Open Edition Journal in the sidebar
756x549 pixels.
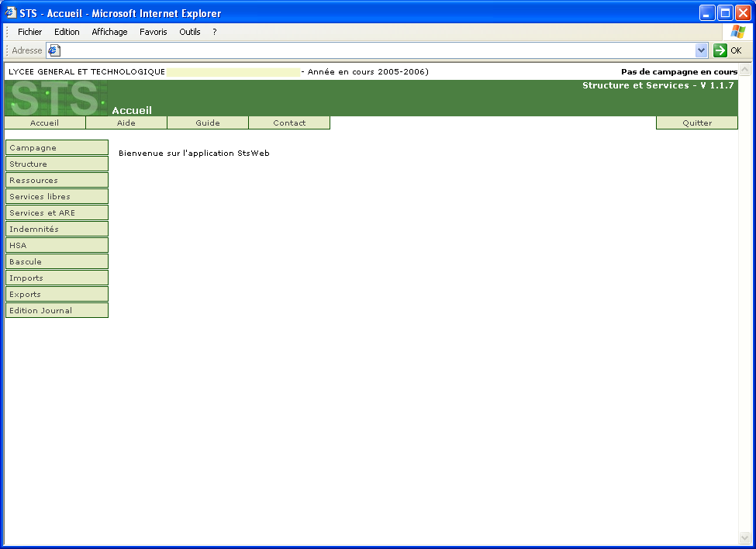[x=57, y=310]
